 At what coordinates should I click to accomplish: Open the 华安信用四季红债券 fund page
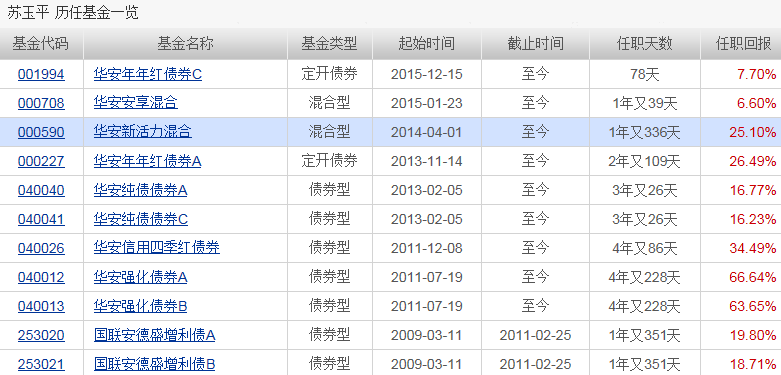[x=156, y=248]
